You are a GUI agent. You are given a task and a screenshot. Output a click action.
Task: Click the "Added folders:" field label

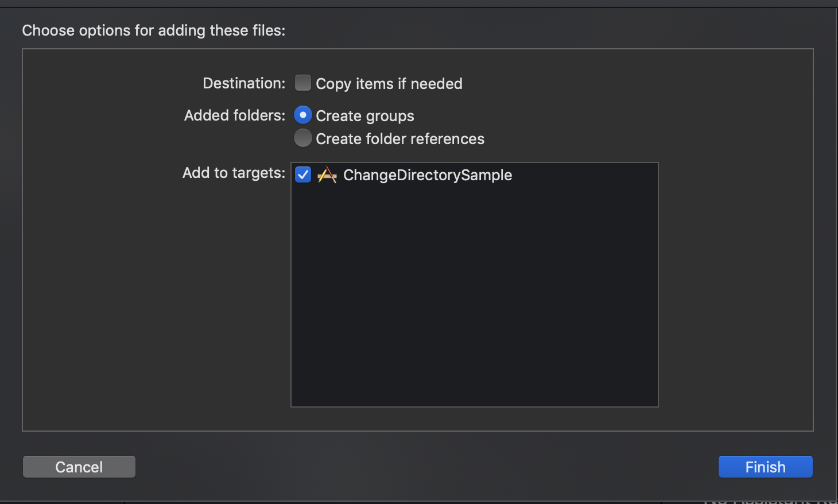(x=235, y=115)
